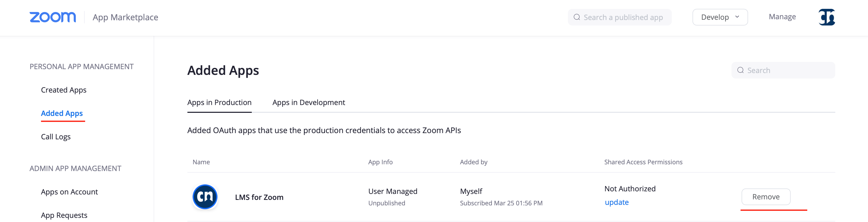Click the Unpublished status text
Screen dimensions: 868x222
(386, 203)
